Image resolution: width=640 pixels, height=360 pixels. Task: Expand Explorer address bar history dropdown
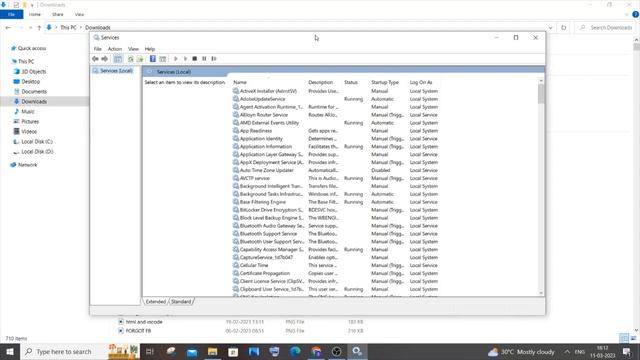tap(551, 27)
